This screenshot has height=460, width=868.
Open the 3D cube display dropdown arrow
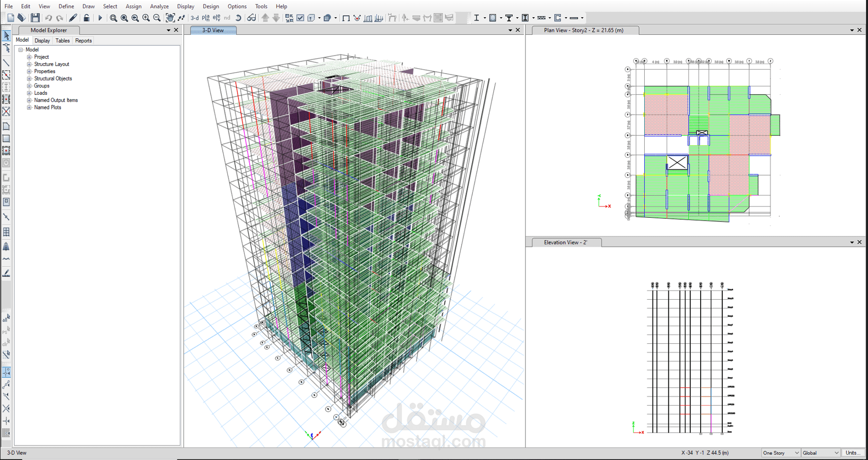pos(336,18)
